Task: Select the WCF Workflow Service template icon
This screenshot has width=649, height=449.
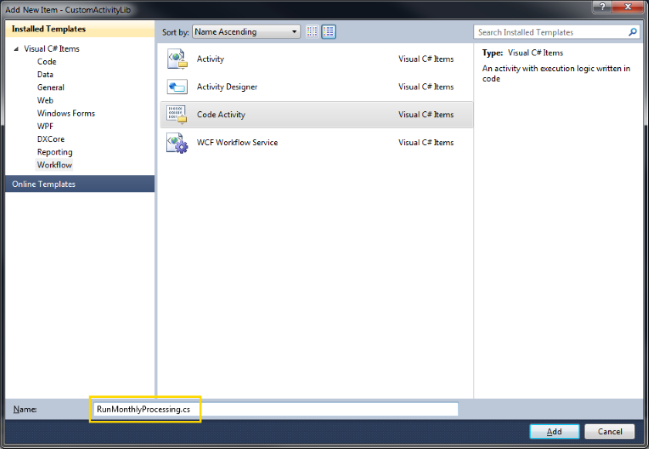Action: click(x=177, y=143)
